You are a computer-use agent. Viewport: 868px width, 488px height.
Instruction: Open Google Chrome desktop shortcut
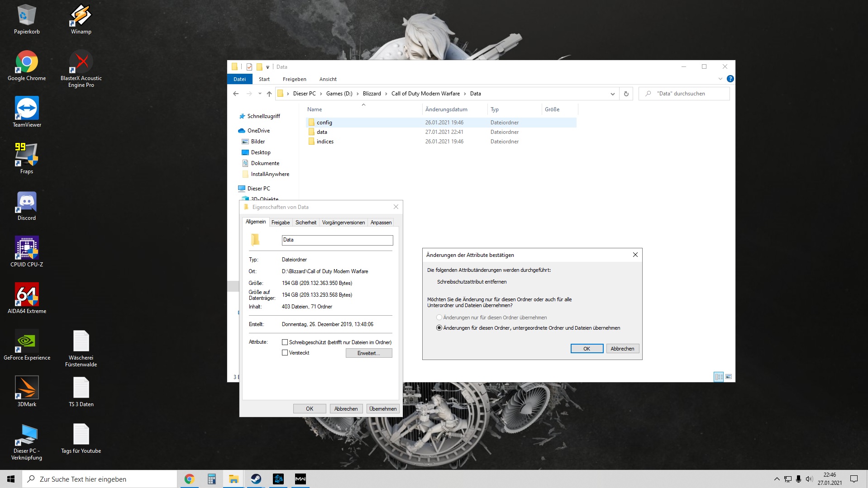click(x=27, y=66)
